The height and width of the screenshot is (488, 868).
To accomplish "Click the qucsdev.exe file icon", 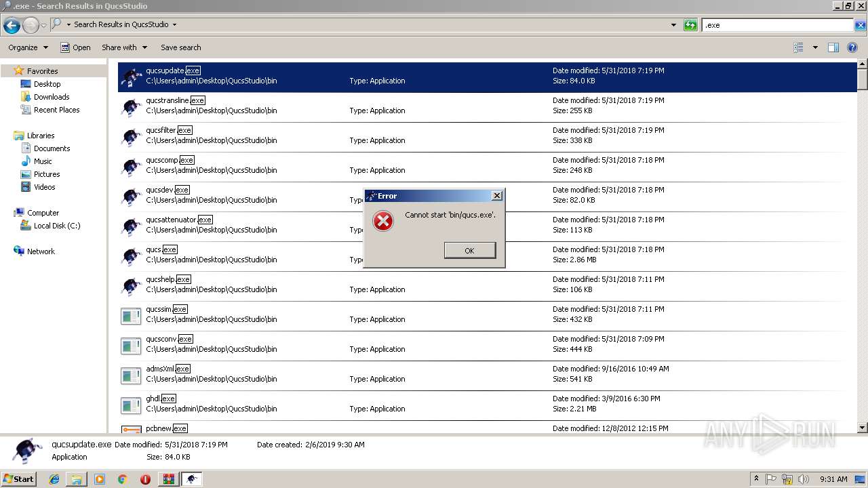I will (x=131, y=197).
